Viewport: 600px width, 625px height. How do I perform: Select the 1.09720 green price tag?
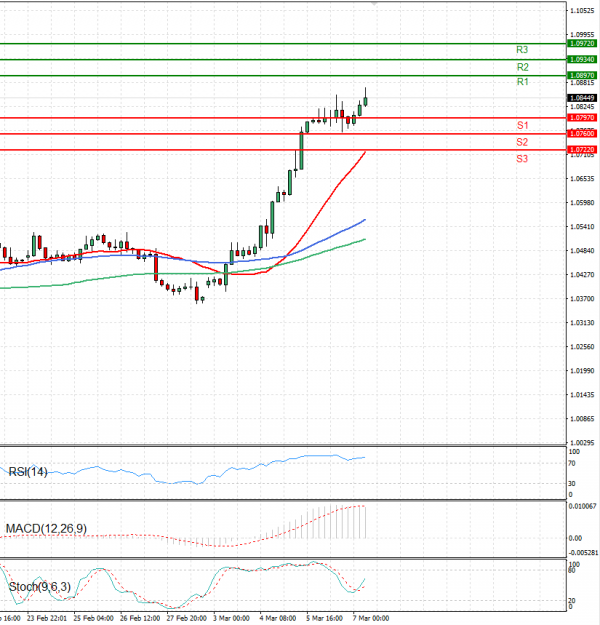(x=582, y=43)
